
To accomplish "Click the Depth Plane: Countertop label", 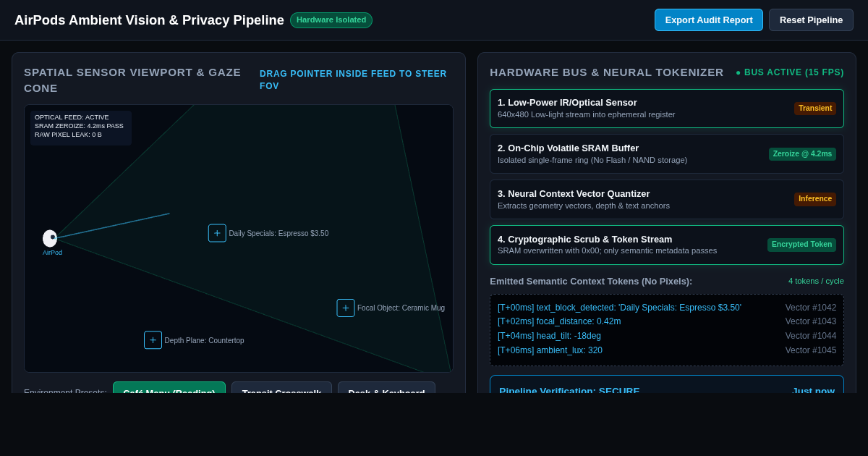I will point(204,341).
